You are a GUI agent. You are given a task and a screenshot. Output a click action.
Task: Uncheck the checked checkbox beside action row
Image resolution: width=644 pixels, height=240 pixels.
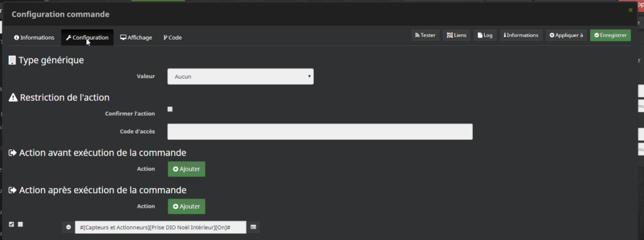(x=11, y=224)
